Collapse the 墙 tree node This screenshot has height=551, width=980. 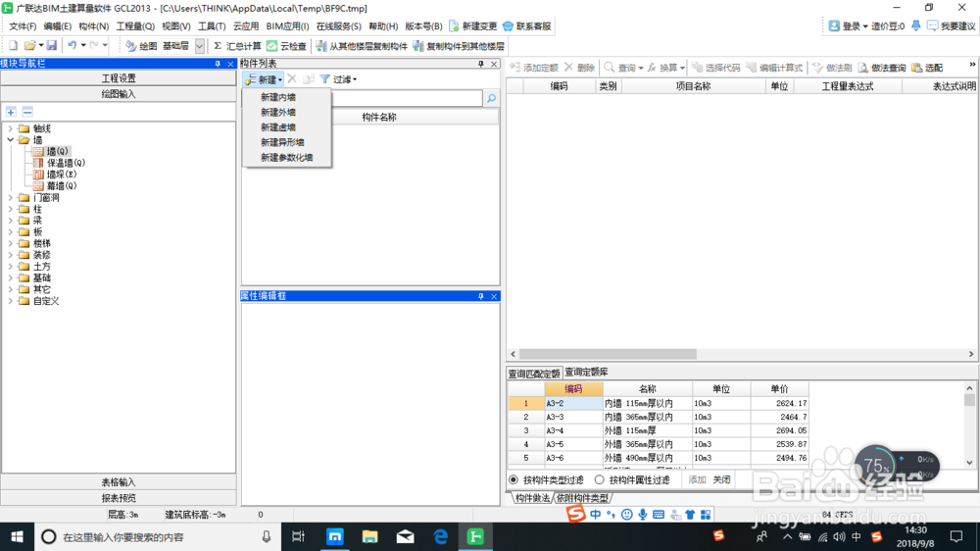coord(10,140)
